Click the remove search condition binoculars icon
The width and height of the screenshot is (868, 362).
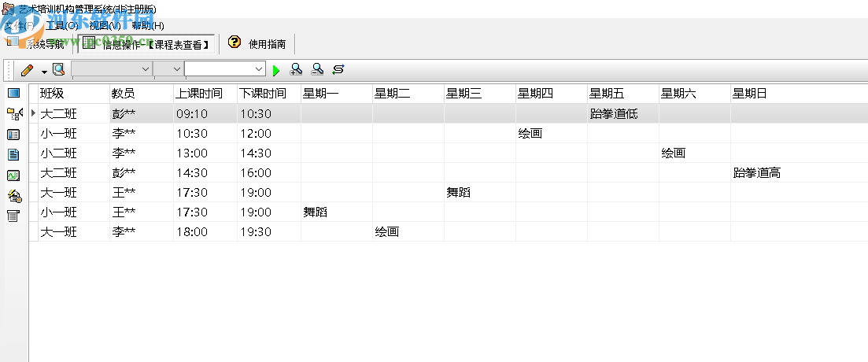(x=317, y=69)
